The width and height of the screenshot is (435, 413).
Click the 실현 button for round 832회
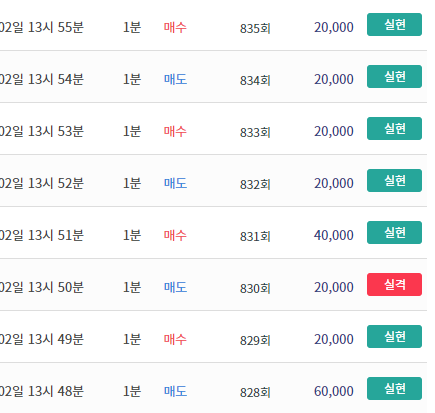click(x=394, y=180)
